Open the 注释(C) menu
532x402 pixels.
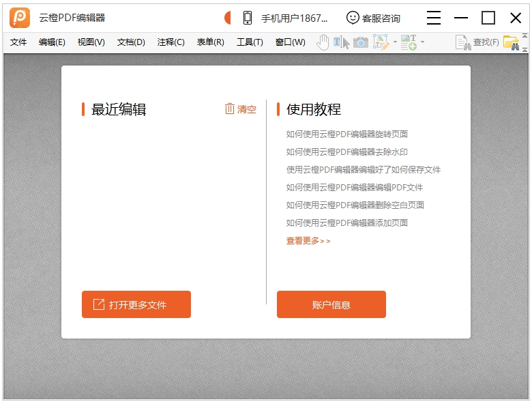171,42
